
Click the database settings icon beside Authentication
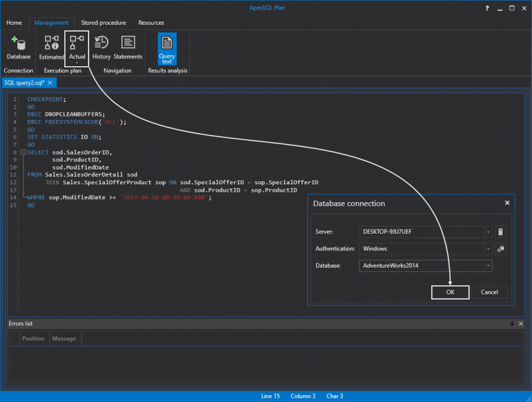[501, 249]
